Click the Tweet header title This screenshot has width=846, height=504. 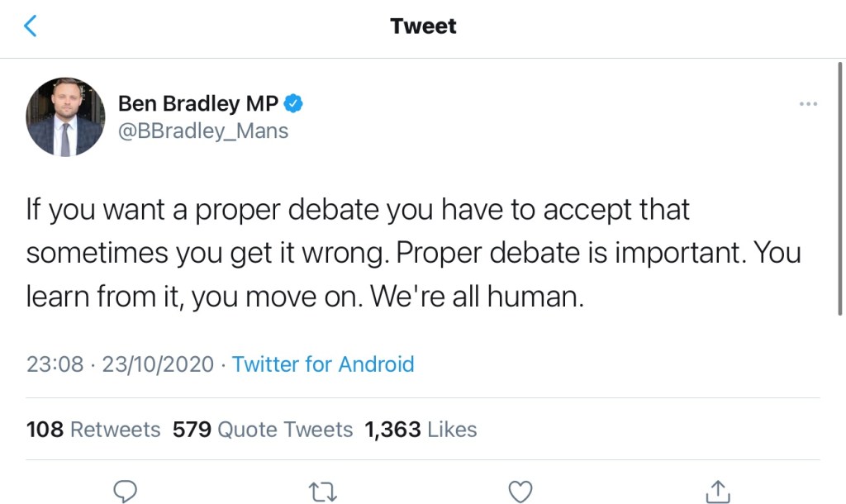[x=423, y=26]
